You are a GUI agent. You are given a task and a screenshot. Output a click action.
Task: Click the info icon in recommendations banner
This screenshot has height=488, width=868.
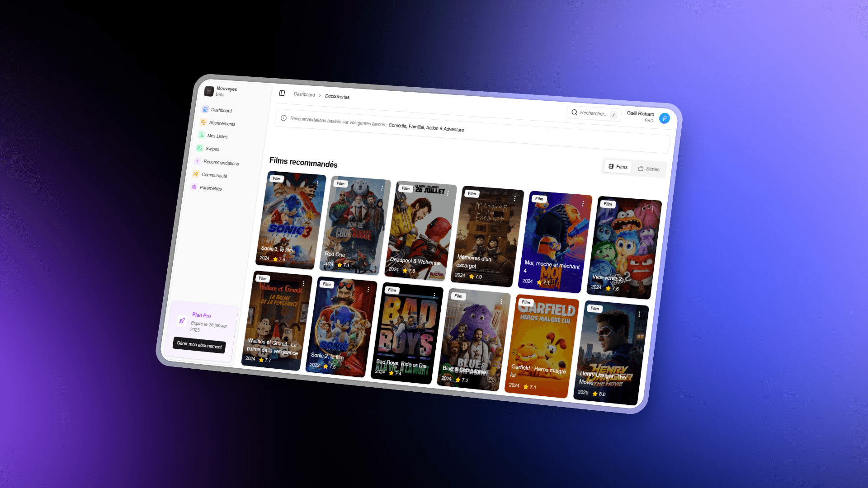(x=283, y=118)
